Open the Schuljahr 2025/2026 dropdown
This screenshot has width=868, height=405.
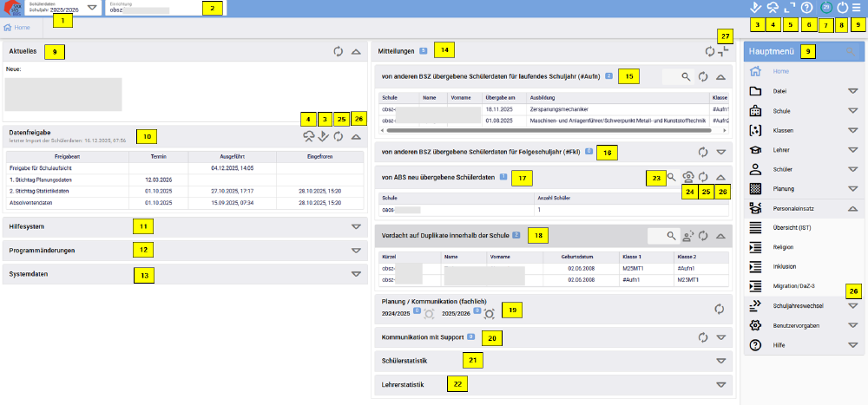[x=92, y=8]
